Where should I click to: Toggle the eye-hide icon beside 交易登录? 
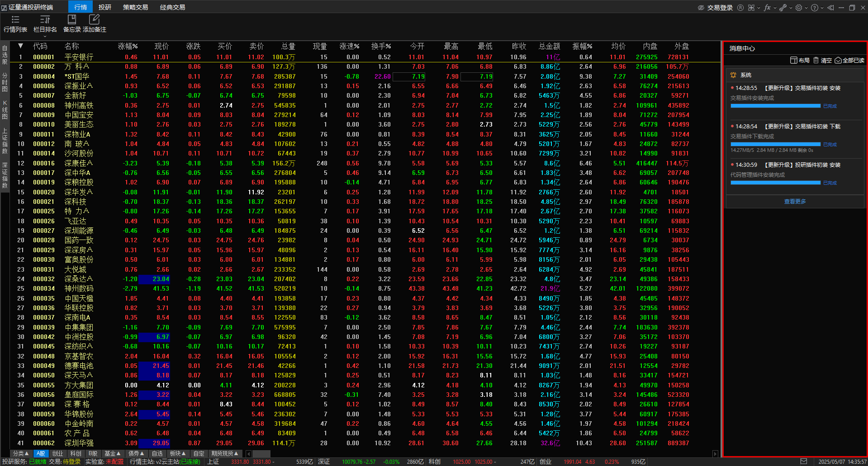point(701,8)
